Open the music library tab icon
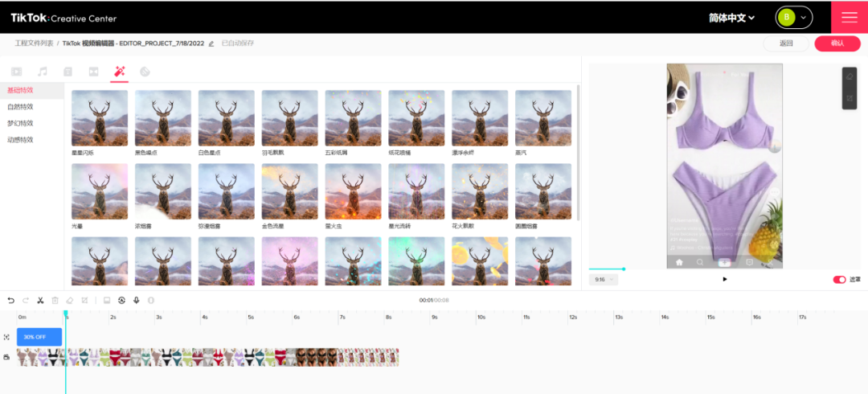Image resolution: width=868 pixels, height=394 pixels. [x=43, y=72]
